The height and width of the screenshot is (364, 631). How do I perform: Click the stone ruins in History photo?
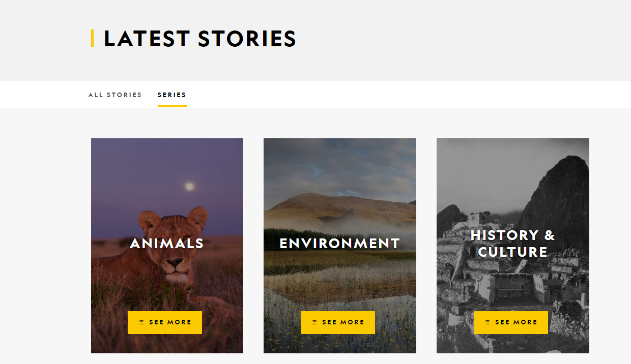point(504,285)
